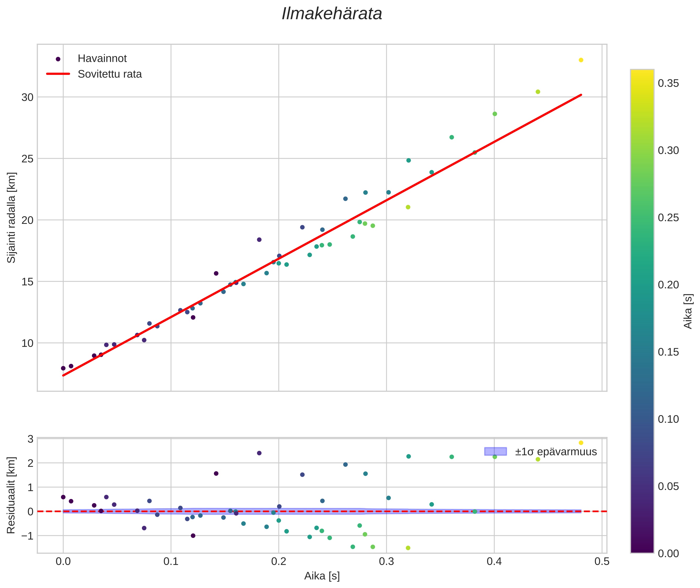
Task: Click the Residuaalit [km] axis label
Action: [11, 495]
